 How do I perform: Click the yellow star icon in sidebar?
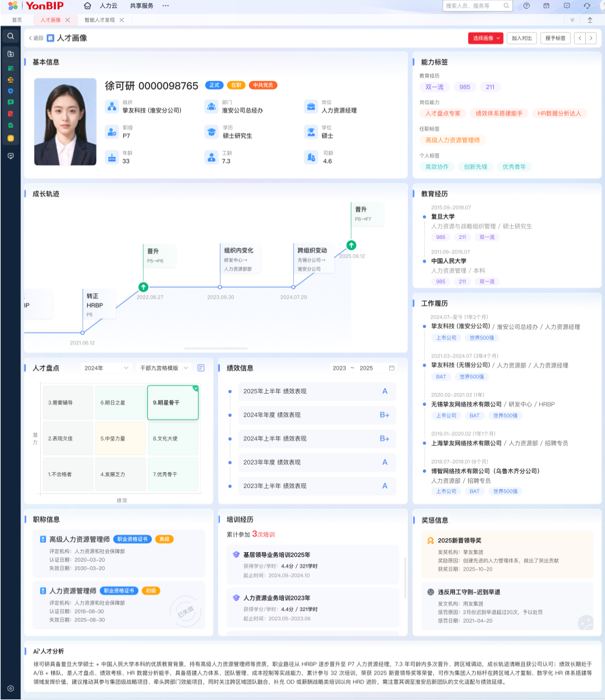click(x=10, y=138)
